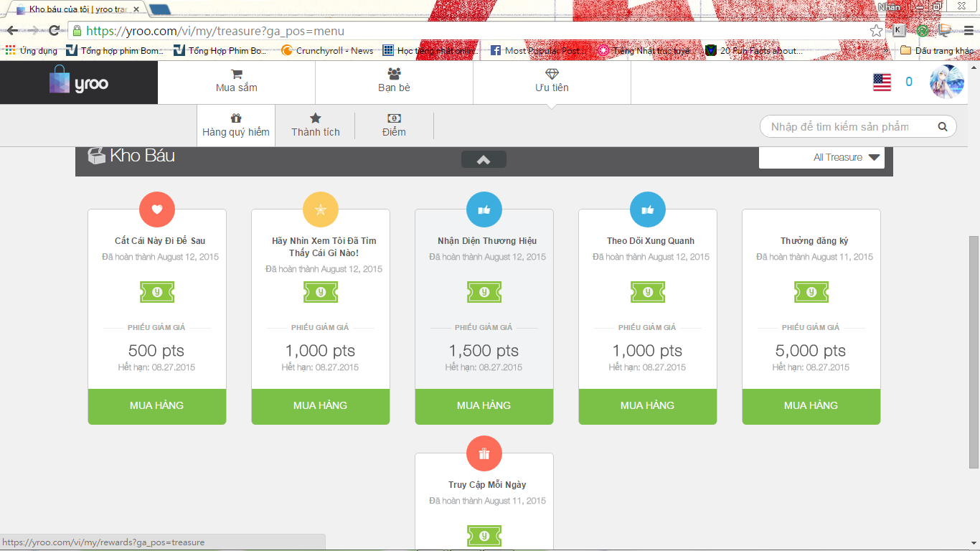Click the 1,500 pts value
This screenshot has height=551, width=980.
coord(484,351)
